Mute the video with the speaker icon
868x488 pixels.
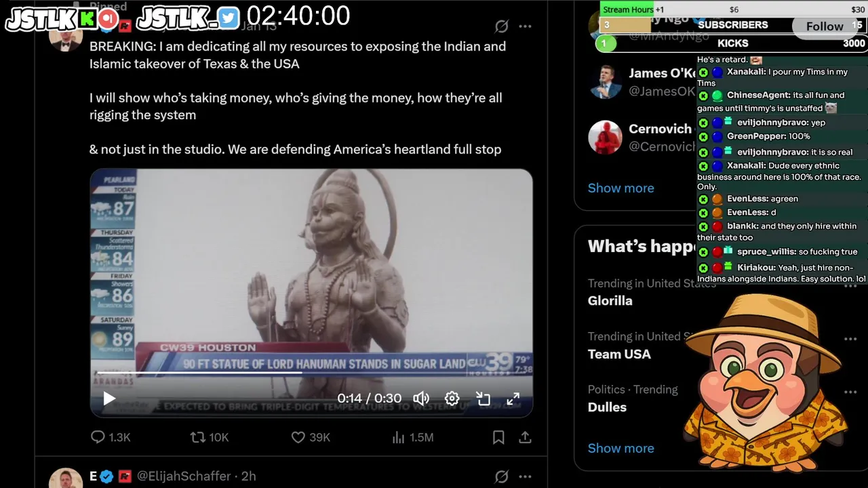[x=421, y=399]
